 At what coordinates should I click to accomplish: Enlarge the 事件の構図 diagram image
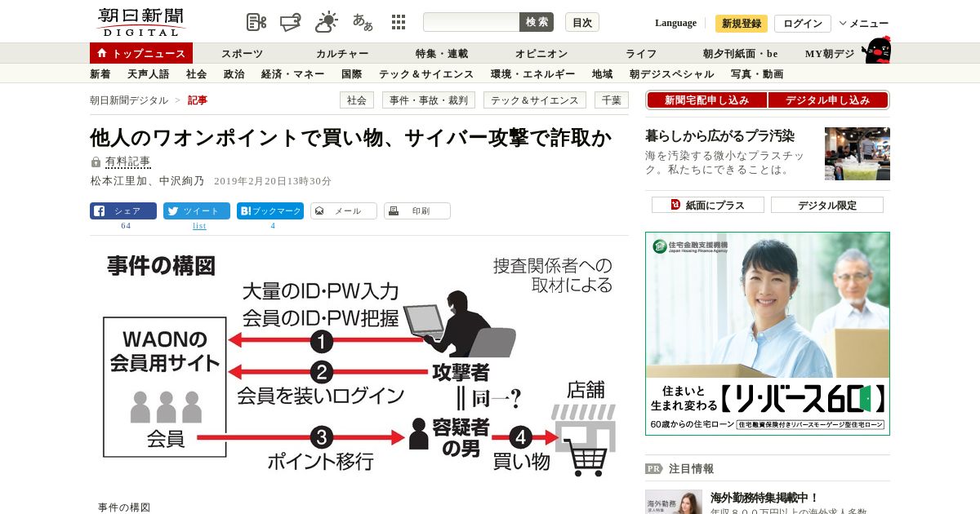(359, 366)
